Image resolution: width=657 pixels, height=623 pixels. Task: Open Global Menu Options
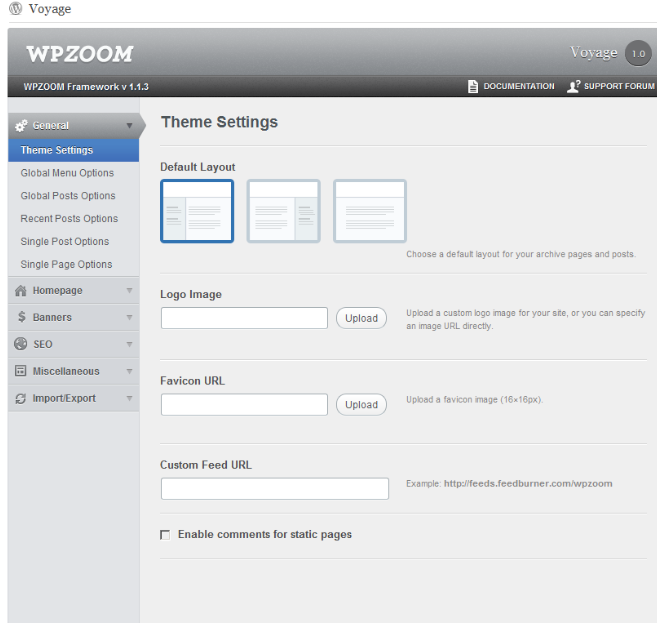(67, 173)
